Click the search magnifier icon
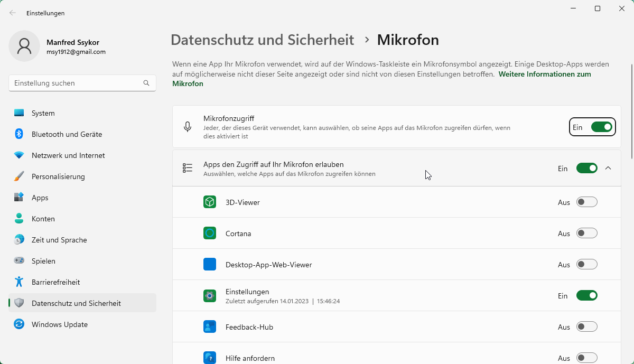Viewport: 634px width, 364px height. pos(146,83)
